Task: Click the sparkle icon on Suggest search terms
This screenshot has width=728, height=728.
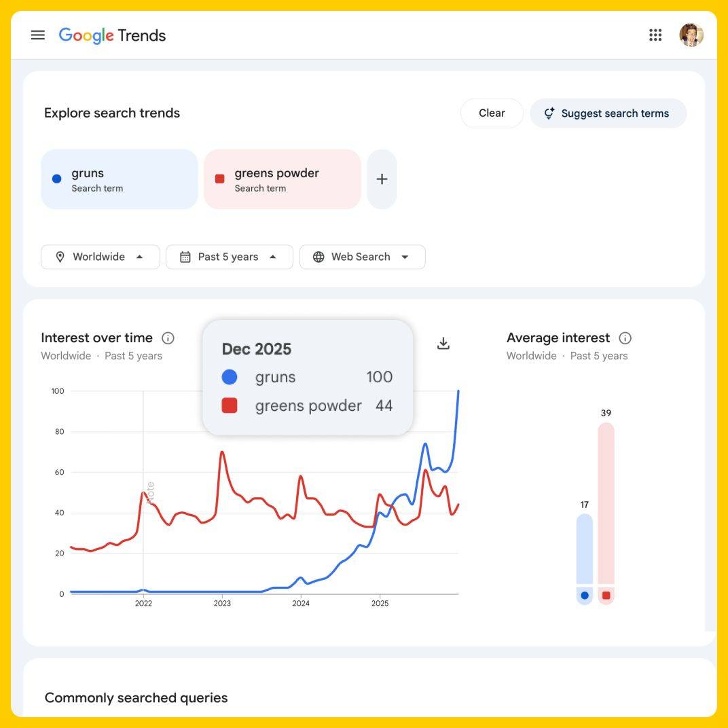Action: click(x=550, y=113)
